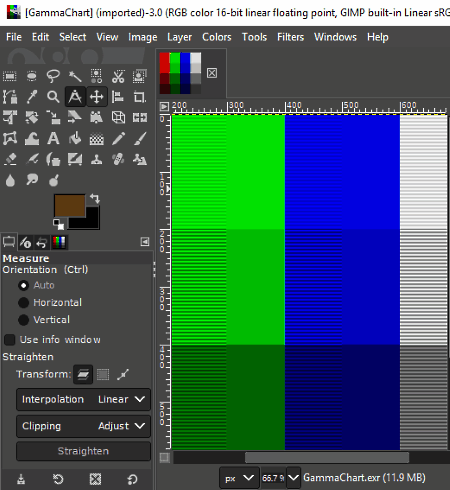Open the Edit menu
Screen dimensions: 450x490
point(40,37)
